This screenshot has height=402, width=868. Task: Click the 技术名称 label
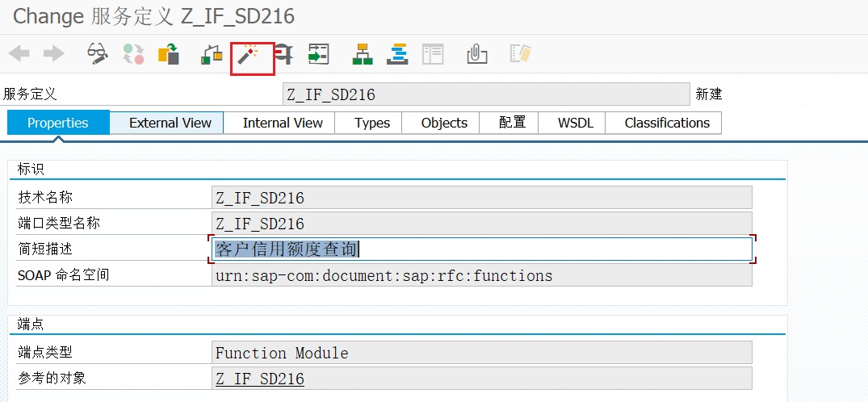point(45,198)
